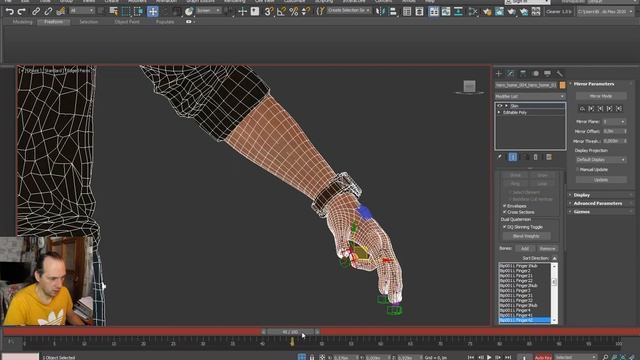The width and height of the screenshot is (640, 360).
Task: Click the Remove bones button
Action: 547,249
